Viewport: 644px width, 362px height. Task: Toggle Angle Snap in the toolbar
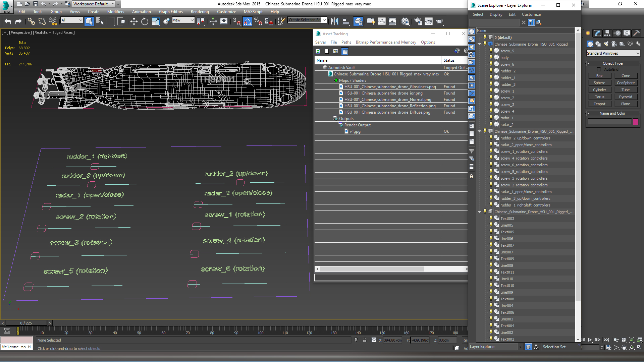pos(247,22)
